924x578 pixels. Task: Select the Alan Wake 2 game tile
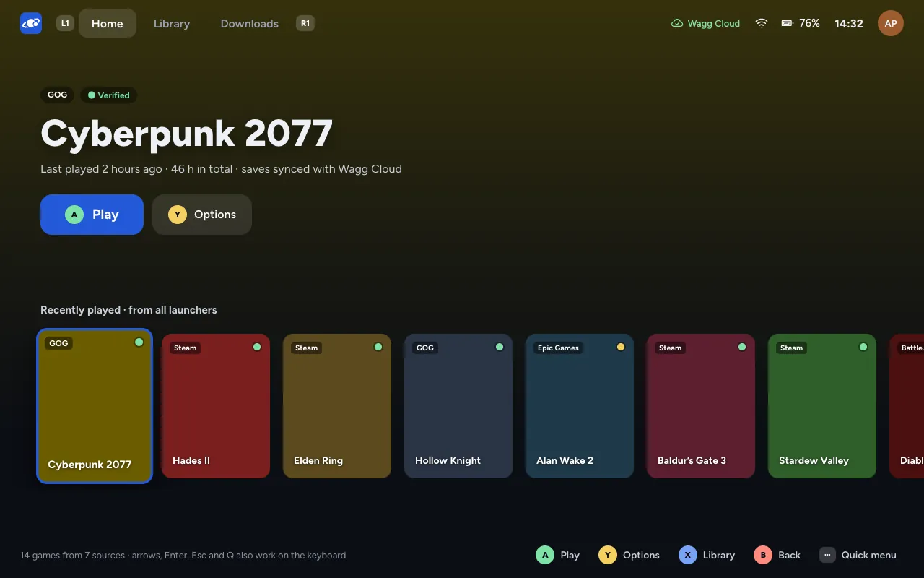[x=580, y=406]
